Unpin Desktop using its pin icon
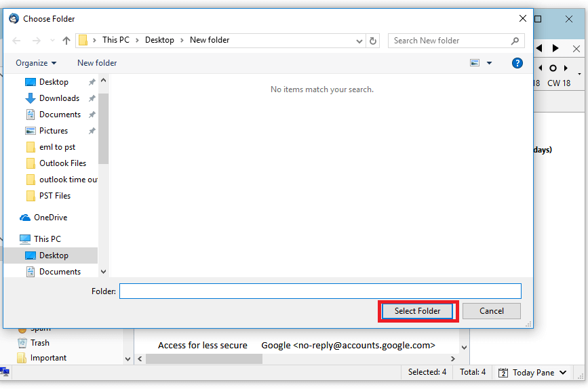 (x=92, y=82)
